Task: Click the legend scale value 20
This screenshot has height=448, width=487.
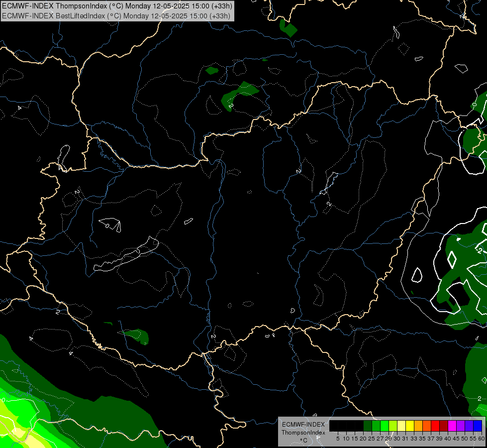Action: click(363, 439)
